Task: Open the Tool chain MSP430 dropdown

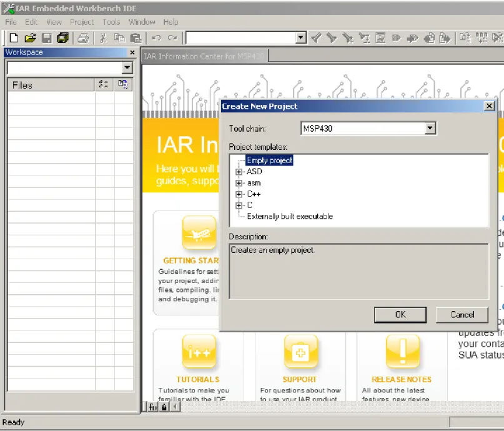Action: (x=430, y=129)
